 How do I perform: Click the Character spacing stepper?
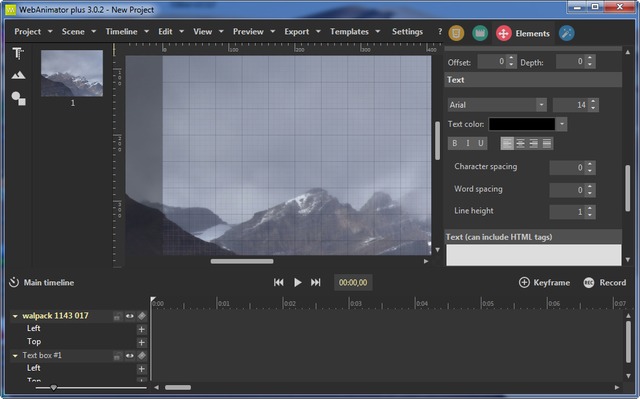tap(590, 167)
